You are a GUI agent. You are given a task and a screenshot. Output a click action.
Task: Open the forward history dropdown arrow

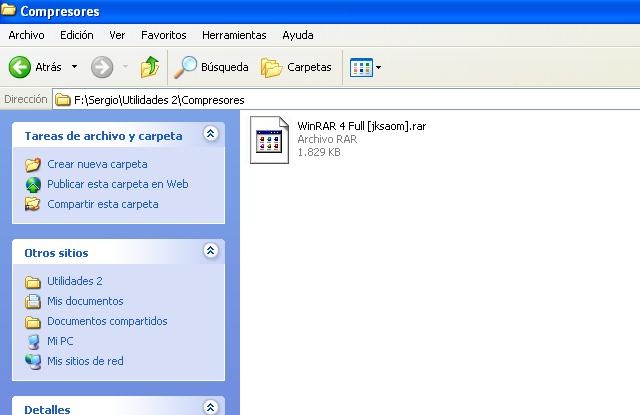[x=125, y=67]
